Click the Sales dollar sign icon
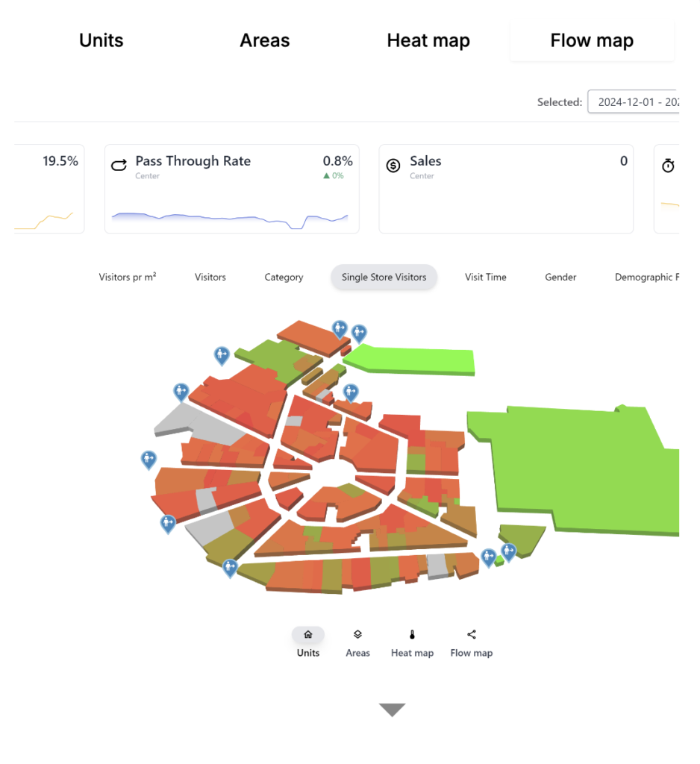Viewport: 700px width, 764px height. [393, 166]
